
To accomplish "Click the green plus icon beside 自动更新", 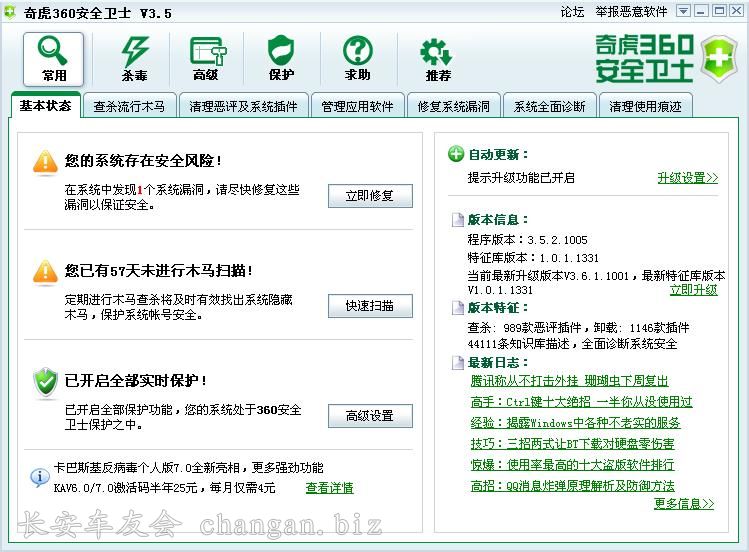I will click(456, 154).
